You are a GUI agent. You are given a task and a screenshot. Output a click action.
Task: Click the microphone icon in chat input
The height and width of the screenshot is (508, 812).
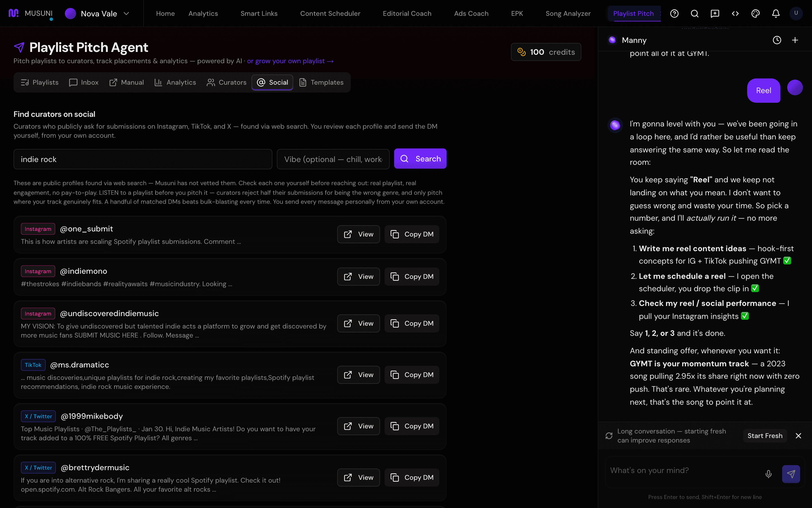768,474
